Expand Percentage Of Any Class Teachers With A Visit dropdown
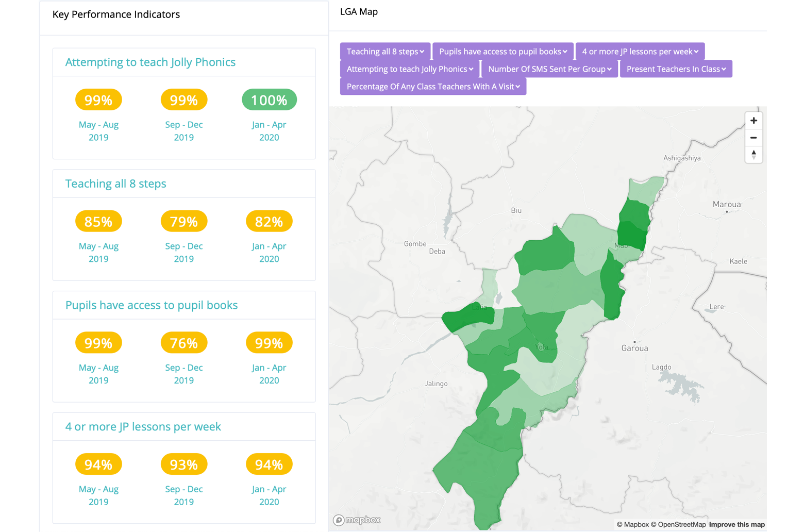This screenshot has height=532, width=804. (433, 87)
